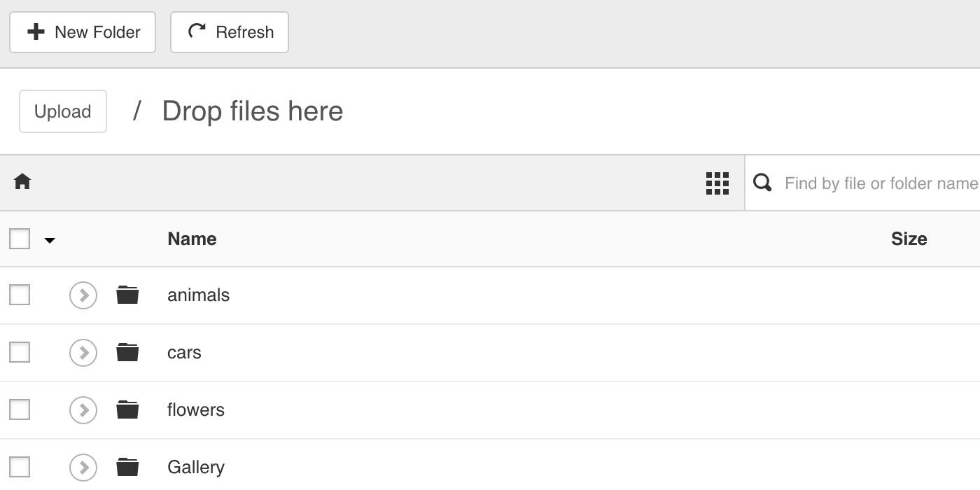Open the selection dropdown arrow in header
980x490 pixels.
tap(50, 240)
